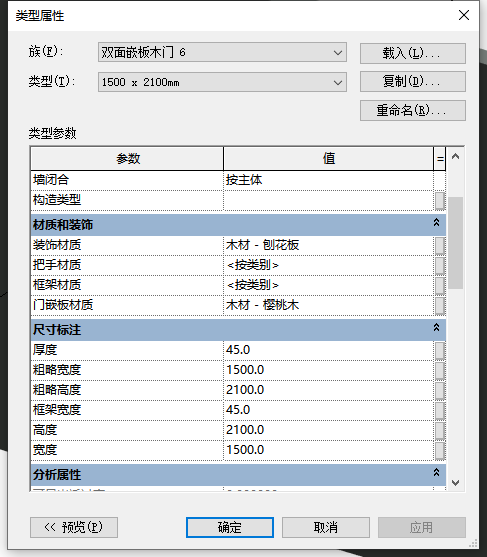Select the 门嵌板材质 parameter name
This screenshot has height=557, width=487.
tap(63, 305)
